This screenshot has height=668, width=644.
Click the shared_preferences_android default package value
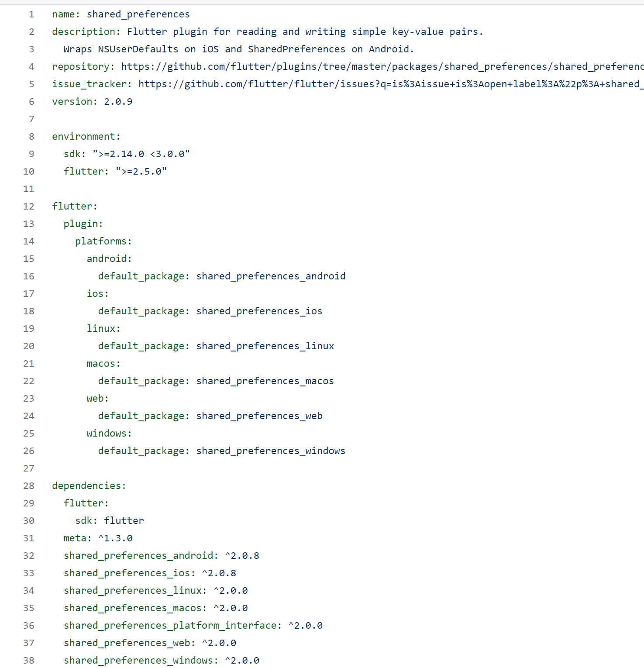[x=271, y=276]
